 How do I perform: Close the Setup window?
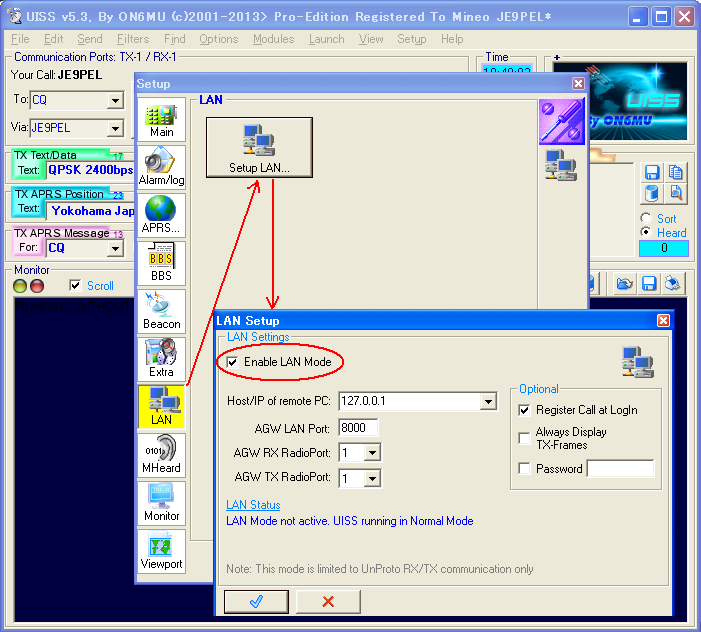(x=578, y=84)
